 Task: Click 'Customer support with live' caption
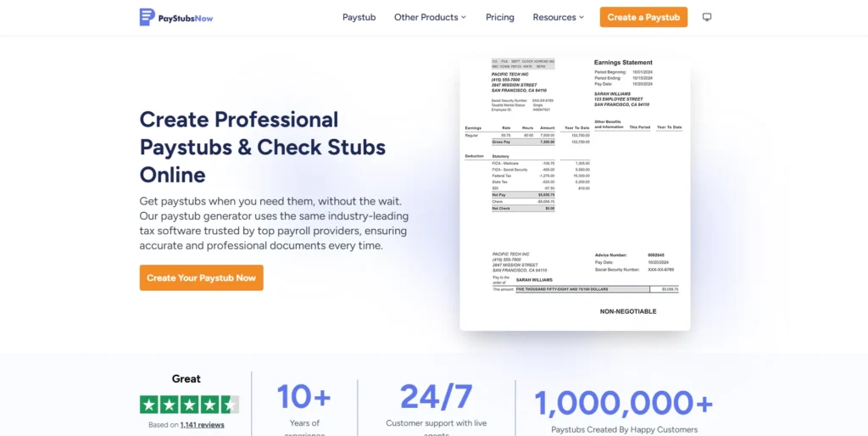tap(437, 423)
